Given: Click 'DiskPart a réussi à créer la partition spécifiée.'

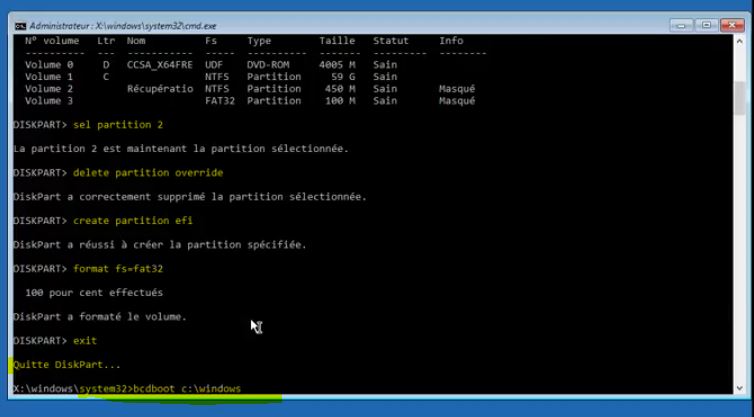Looking at the screenshot, I should pos(160,245).
